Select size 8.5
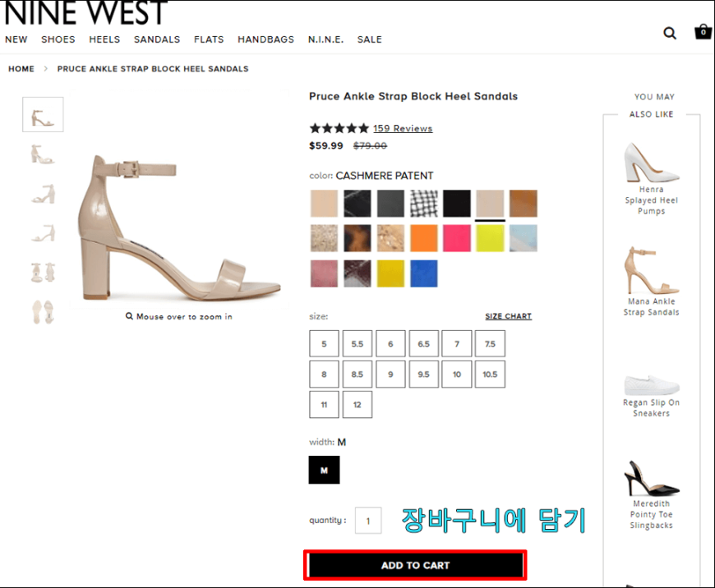 (x=357, y=374)
